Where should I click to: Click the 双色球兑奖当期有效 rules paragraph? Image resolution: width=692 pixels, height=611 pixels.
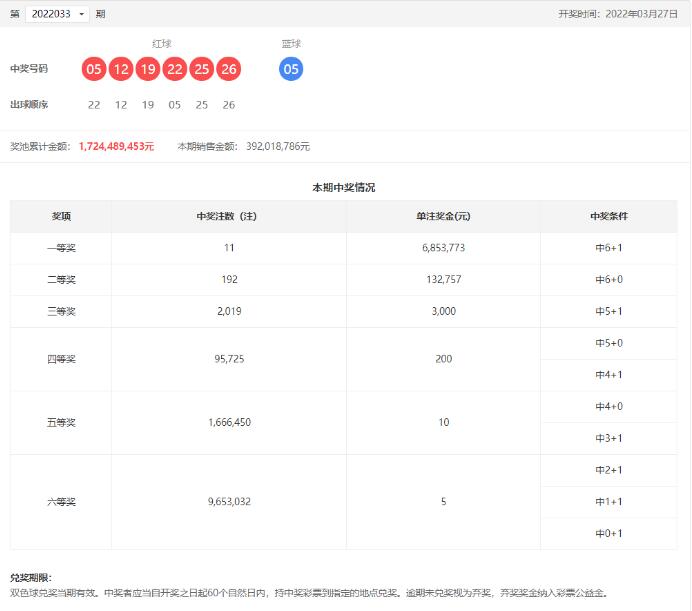coord(309,593)
